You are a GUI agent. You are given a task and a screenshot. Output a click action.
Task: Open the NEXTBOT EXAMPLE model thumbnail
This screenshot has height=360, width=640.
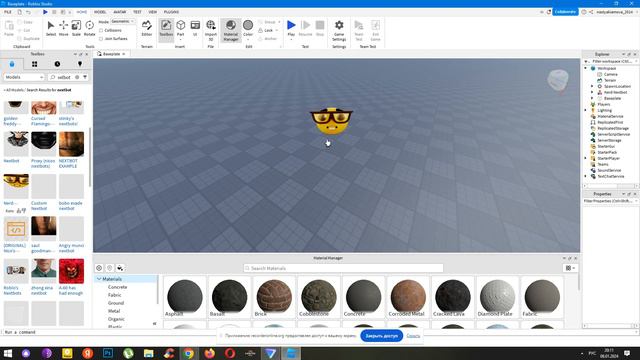click(71, 144)
